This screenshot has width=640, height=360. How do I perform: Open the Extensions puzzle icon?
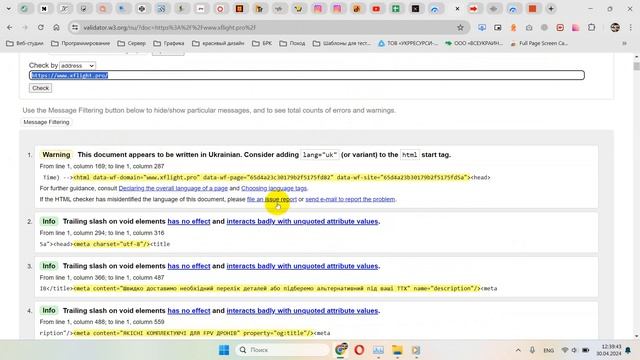pyautogui.click(x=591, y=27)
